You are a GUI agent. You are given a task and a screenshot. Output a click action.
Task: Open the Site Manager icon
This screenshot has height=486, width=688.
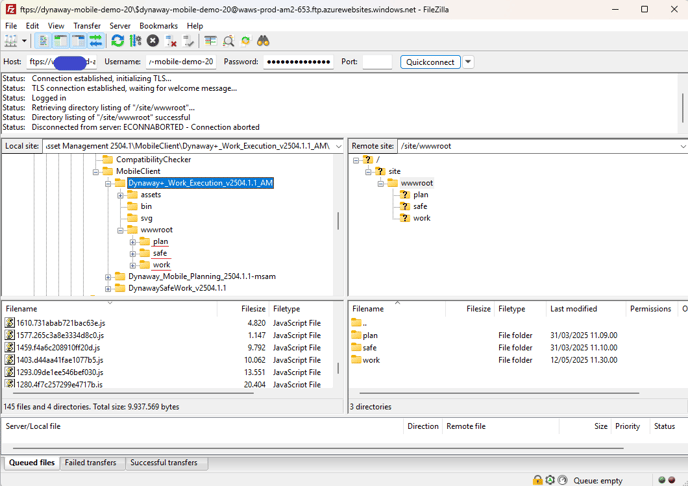point(11,41)
